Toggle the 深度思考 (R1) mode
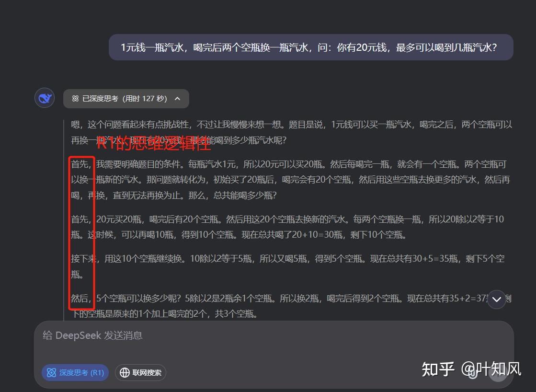Screen dimensions: 536x392 click(x=75, y=372)
